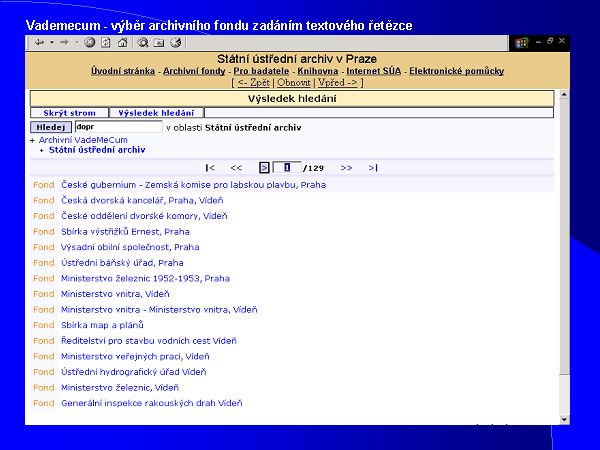
Task: Expand the Archivní VadeMeCum tree node
Action: [x=33, y=140]
